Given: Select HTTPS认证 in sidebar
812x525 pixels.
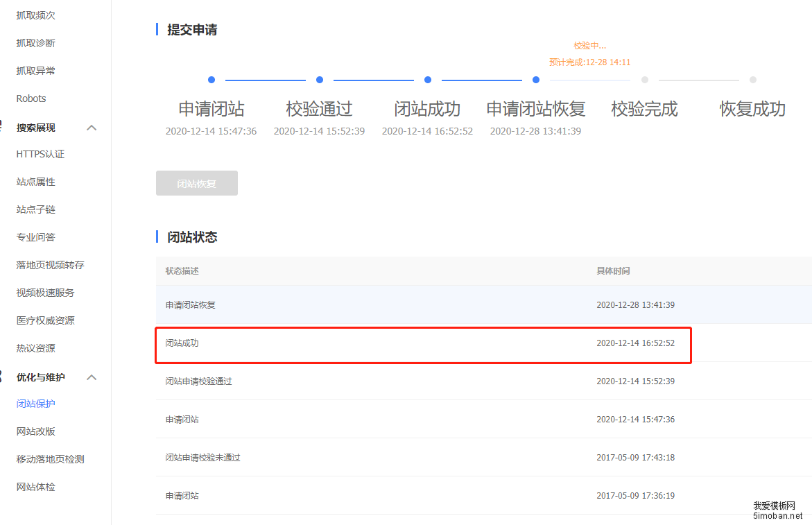Looking at the screenshot, I should tap(40, 154).
